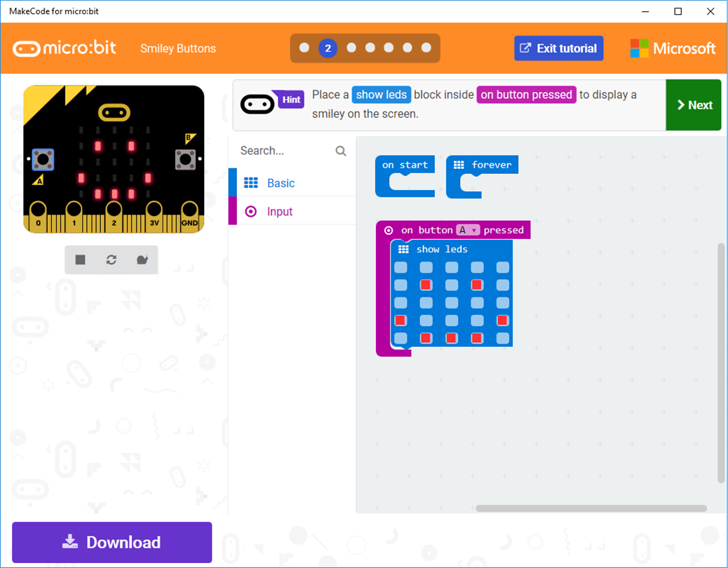The width and height of the screenshot is (728, 568).
Task: Turn off lit LED row 2 column 2
Action: pos(426,285)
